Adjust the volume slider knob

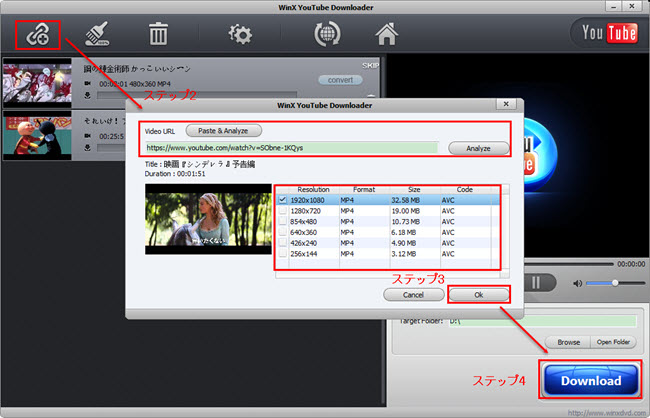[x=615, y=283]
